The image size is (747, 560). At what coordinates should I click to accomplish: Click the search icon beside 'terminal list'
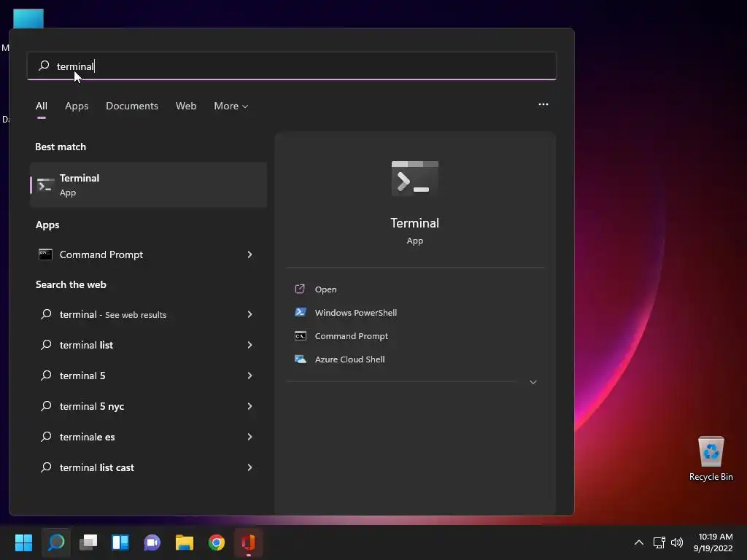[46, 344]
